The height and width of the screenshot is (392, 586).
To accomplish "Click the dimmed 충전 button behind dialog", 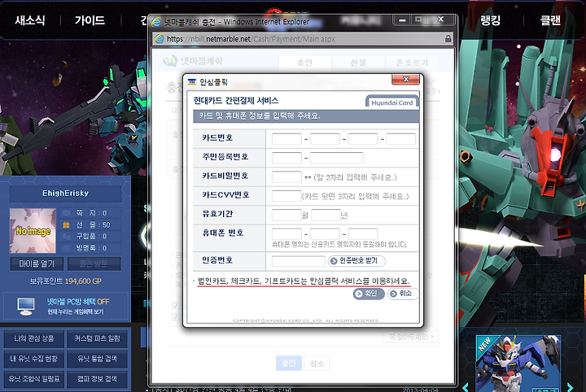I will [288, 364].
